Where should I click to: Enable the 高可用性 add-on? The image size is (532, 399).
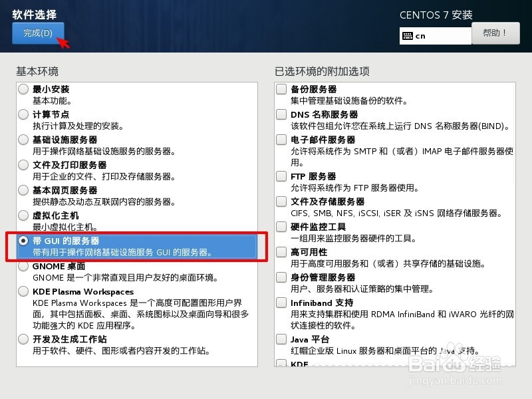click(280, 252)
